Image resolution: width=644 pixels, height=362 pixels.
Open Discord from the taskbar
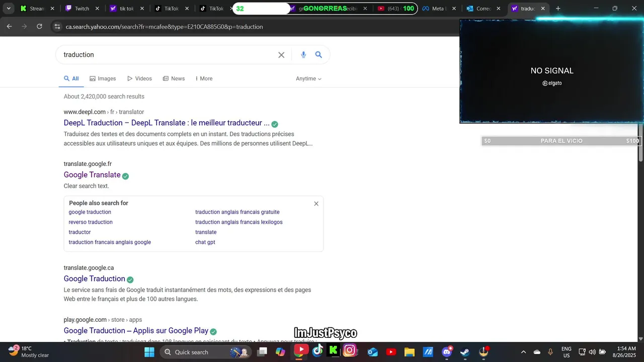(447, 352)
